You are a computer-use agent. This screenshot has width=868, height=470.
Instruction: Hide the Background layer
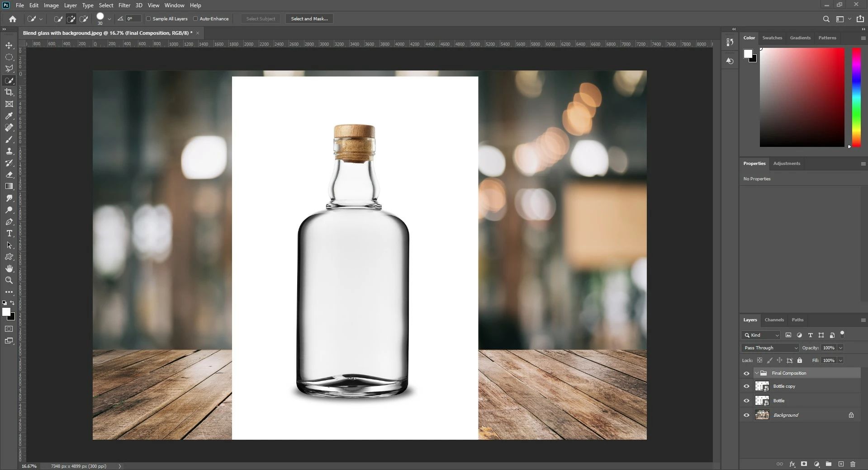(x=746, y=415)
